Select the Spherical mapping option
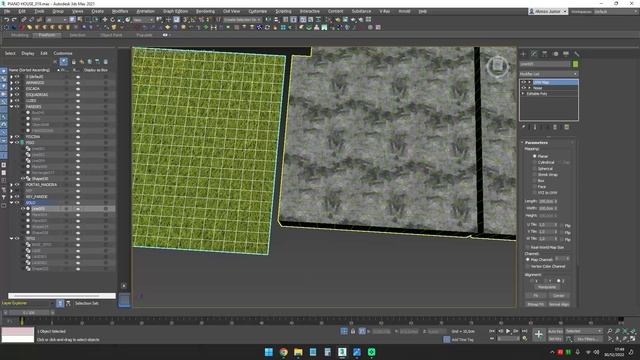Image resolution: width=640 pixels, height=360 pixels. point(534,169)
